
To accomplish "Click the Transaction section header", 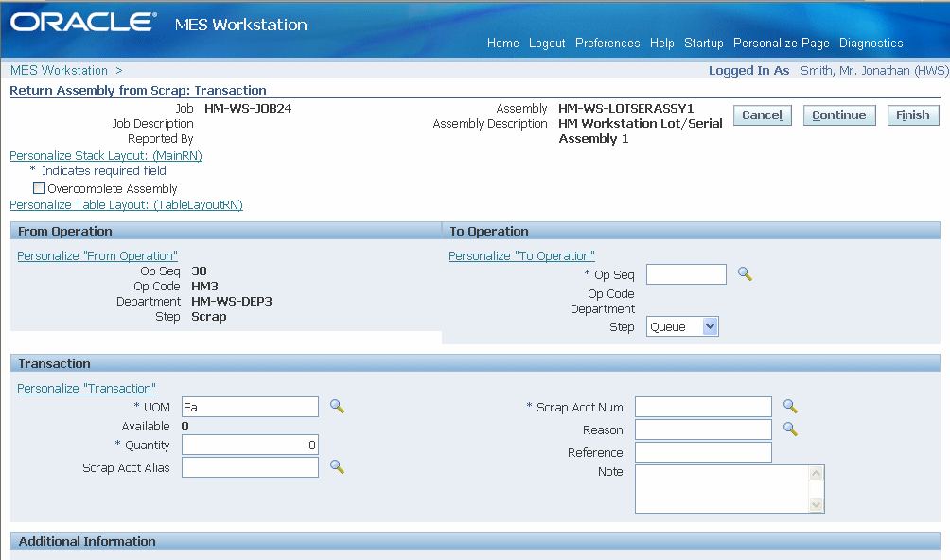I will pyautogui.click(x=475, y=363).
